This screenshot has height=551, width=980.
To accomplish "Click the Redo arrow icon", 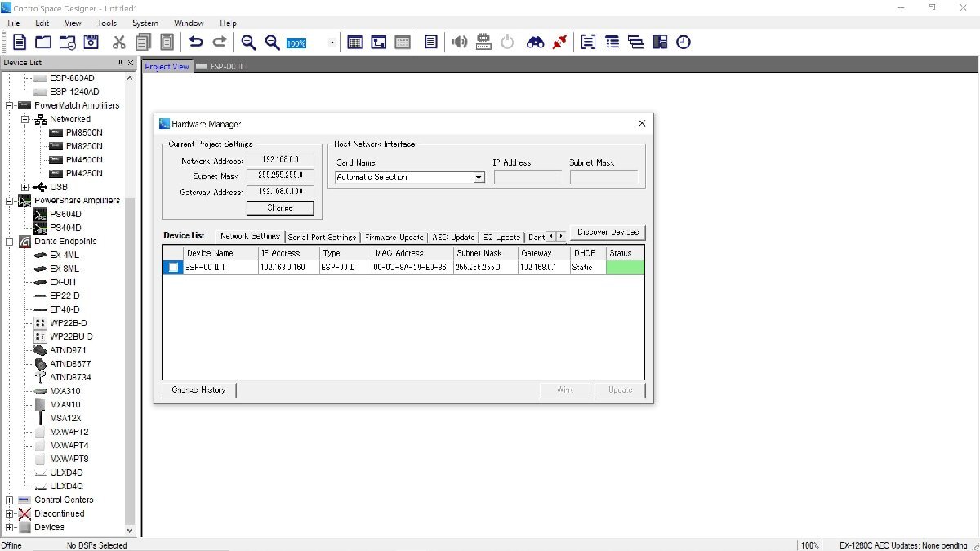I will 220,42.
